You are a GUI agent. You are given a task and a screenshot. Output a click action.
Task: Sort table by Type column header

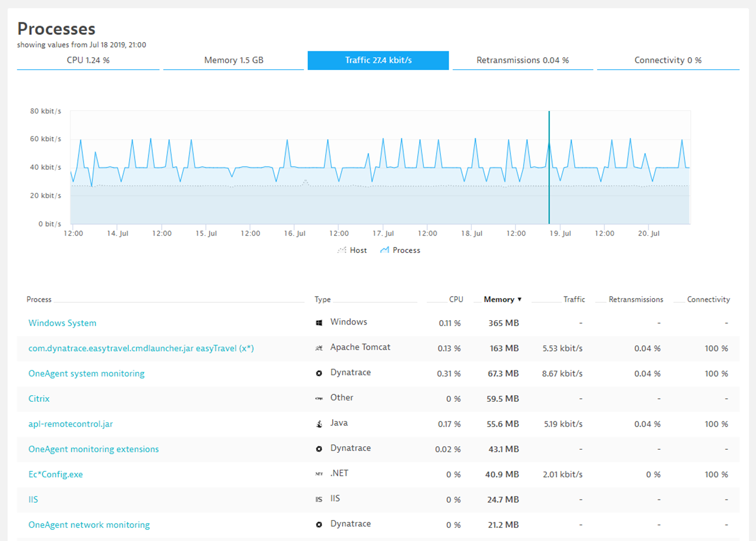pos(323,300)
